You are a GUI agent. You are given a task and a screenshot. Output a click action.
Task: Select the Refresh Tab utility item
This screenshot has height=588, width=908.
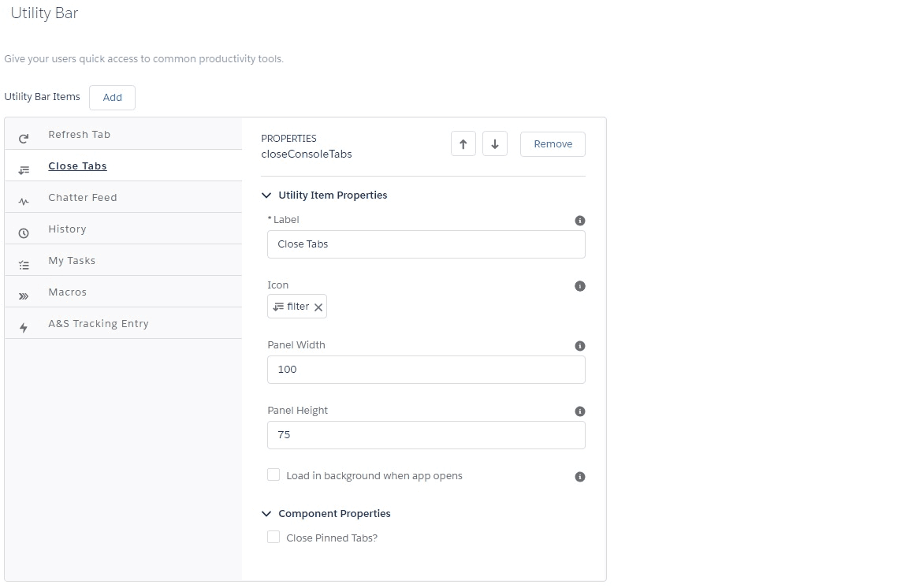[123, 135]
